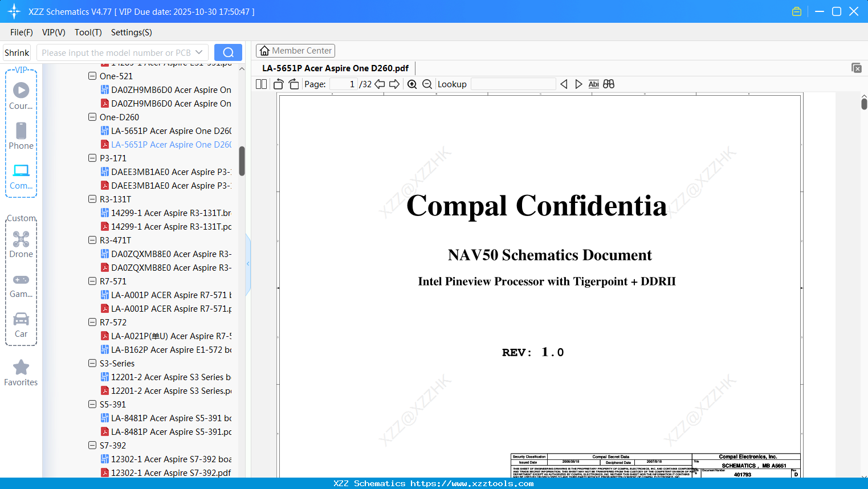Collapse the One-521 tree node

point(92,76)
